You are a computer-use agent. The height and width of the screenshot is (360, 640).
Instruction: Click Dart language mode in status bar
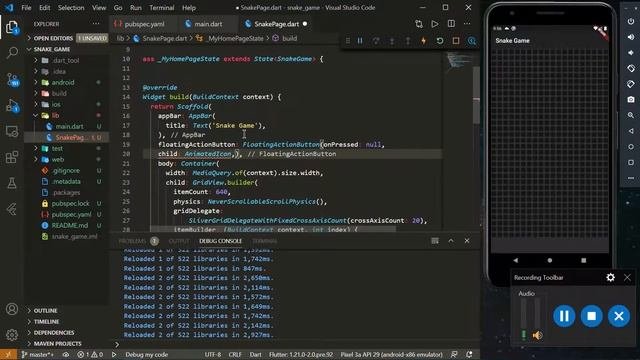tap(256, 354)
